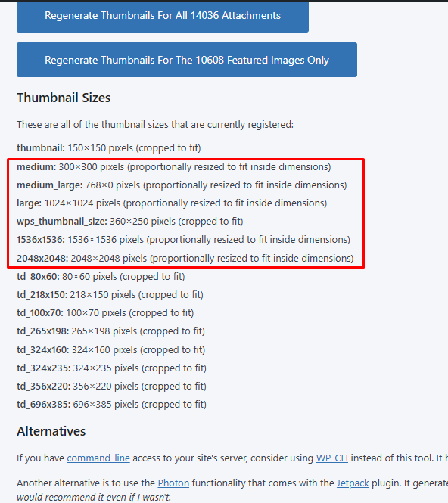
Task: Select the large 1024×1024 size entry
Action: click(x=172, y=203)
